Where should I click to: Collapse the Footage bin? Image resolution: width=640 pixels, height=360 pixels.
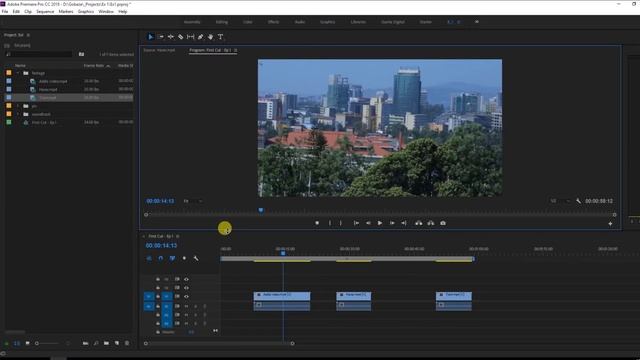(18, 73)
